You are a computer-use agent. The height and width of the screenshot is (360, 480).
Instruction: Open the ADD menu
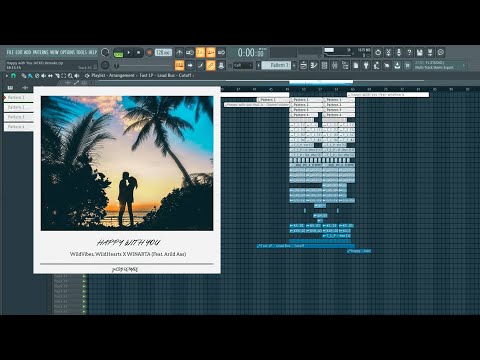tap(27, 52)
